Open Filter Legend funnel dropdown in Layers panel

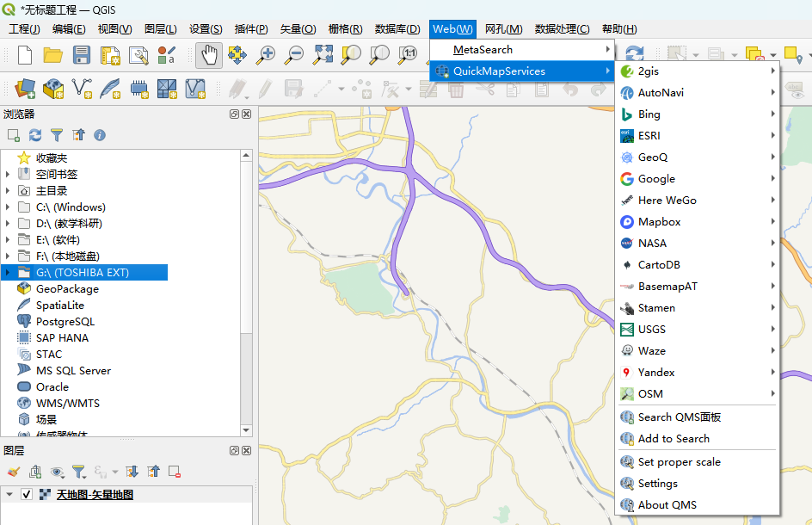(x=79, y=472)
